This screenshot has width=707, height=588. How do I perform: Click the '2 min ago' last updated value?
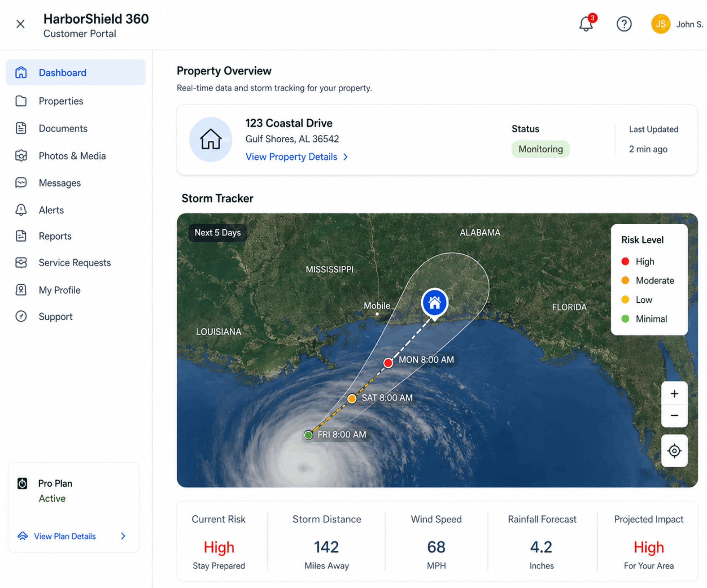pos(648,149)
